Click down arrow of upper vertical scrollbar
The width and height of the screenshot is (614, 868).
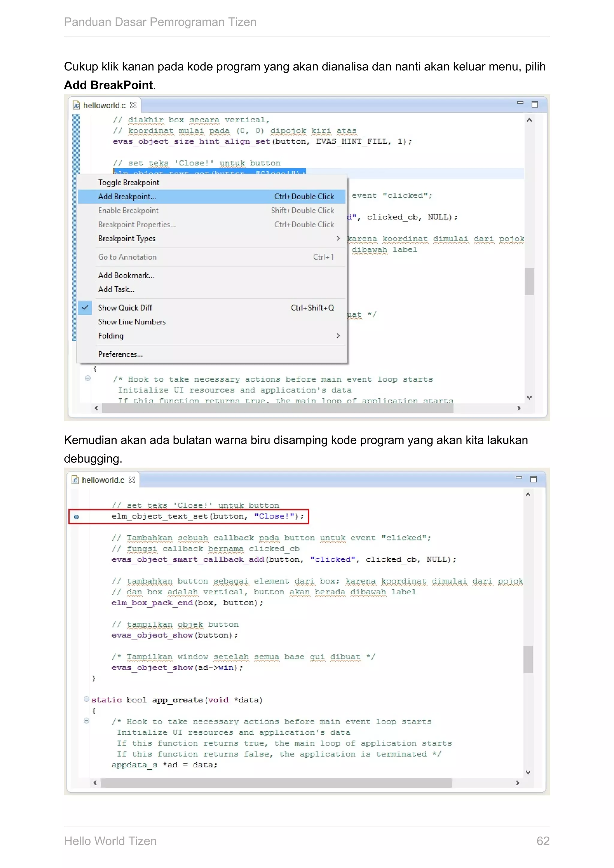[529, 397]
